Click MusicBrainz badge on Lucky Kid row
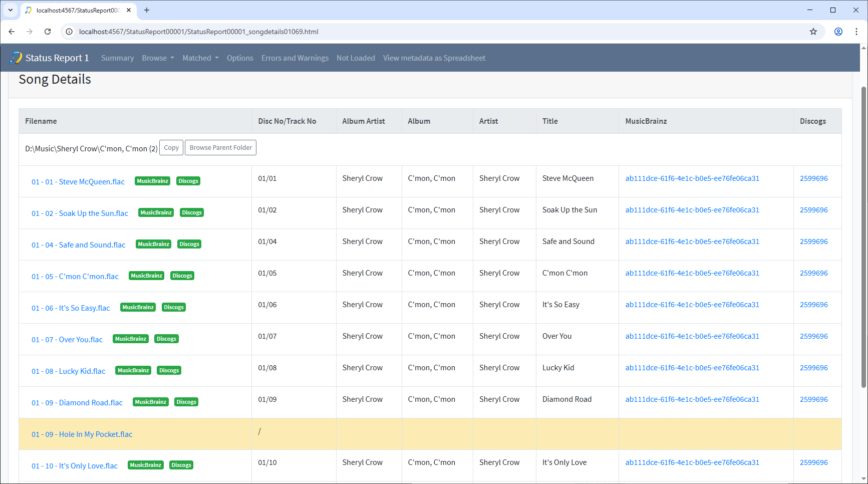This screenshot has width=868, height=484. coord(133,370)
